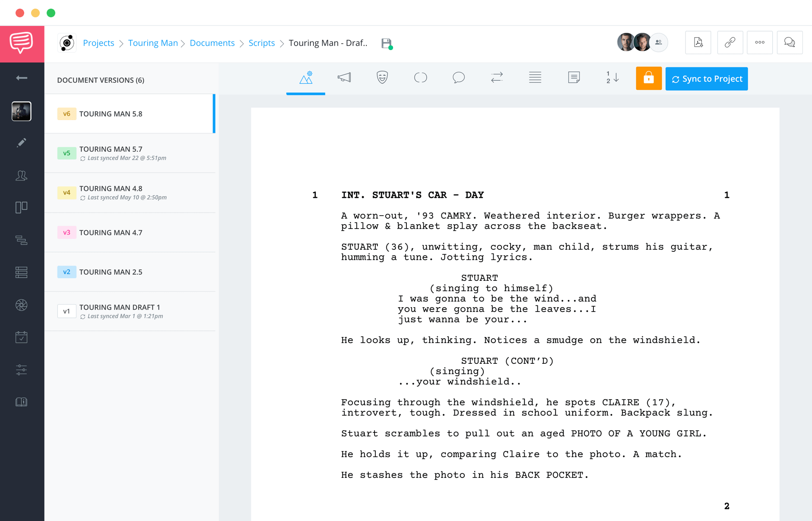The width and height of the screenshot is (812, 521).
Task: Click the scene heading INT. STUART'S CAR - DAY
Action: click(412, 195)
